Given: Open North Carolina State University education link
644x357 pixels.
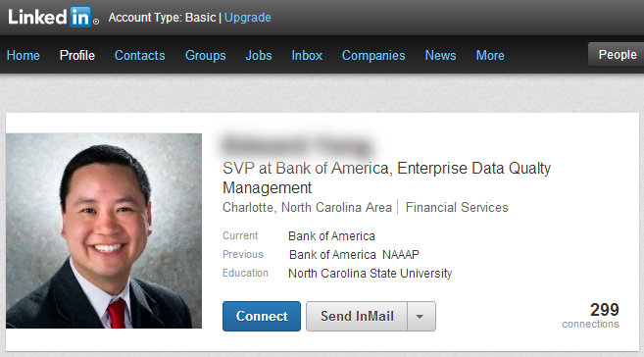Looking at the screenshot, I should click(x=371, y=274).
